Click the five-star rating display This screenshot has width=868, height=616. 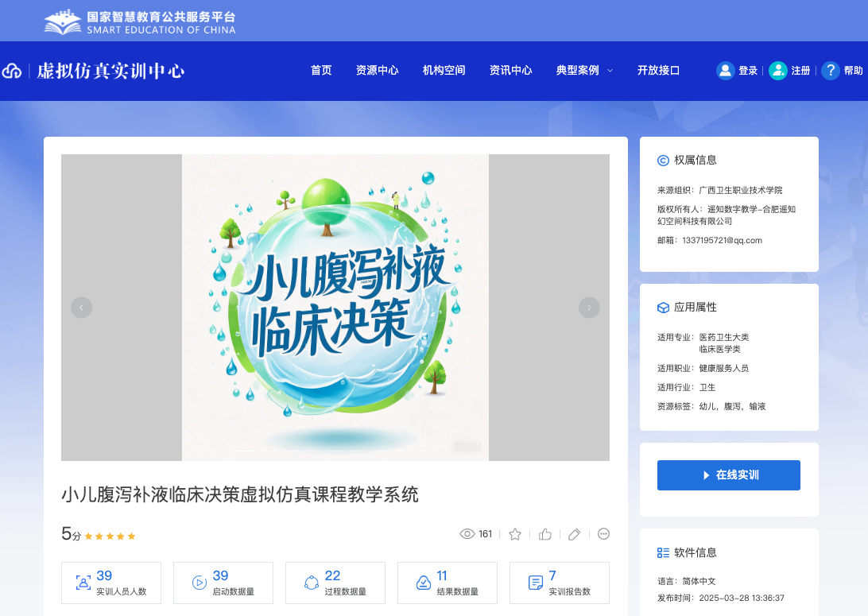[x=110, y=537]
